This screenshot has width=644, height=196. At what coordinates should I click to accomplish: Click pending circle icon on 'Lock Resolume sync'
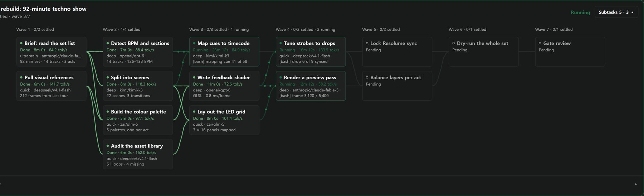(x=367, y=43)
